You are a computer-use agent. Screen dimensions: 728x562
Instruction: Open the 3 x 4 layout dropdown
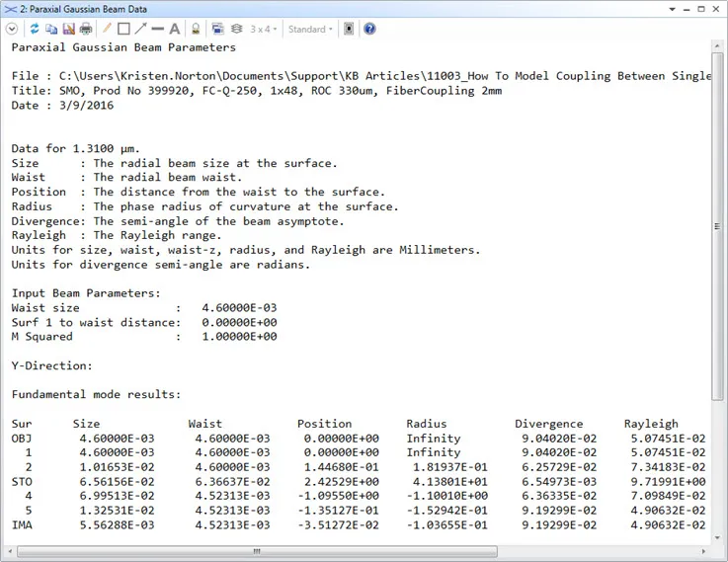263,30
